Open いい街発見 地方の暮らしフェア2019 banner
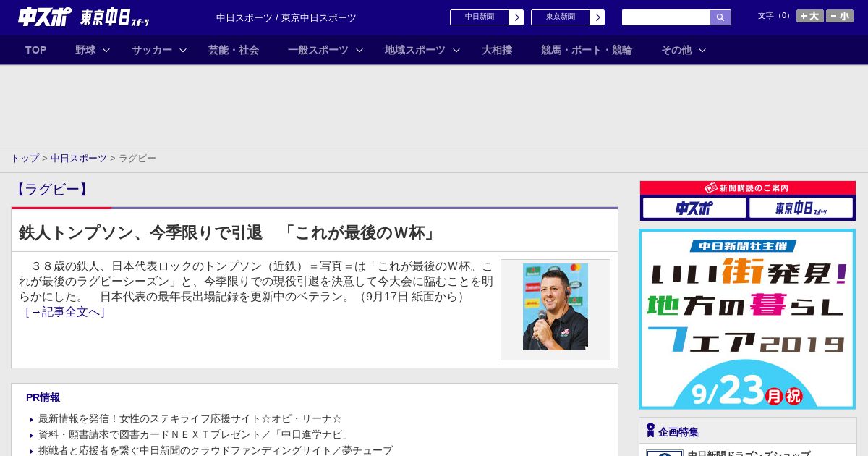 [x=747, y=319]
